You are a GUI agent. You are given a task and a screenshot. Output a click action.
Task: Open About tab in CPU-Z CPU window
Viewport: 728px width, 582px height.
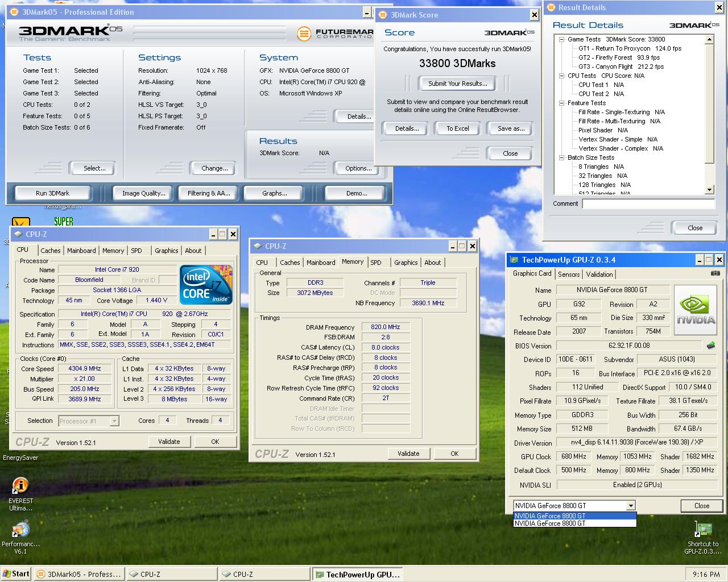pos(193,251)
